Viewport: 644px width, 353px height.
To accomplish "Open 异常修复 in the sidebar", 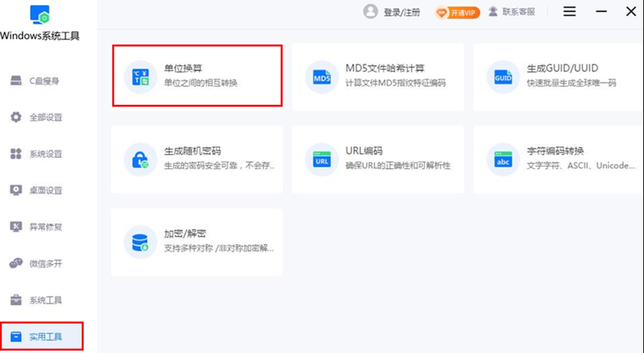I will click(x=45, y=227).
